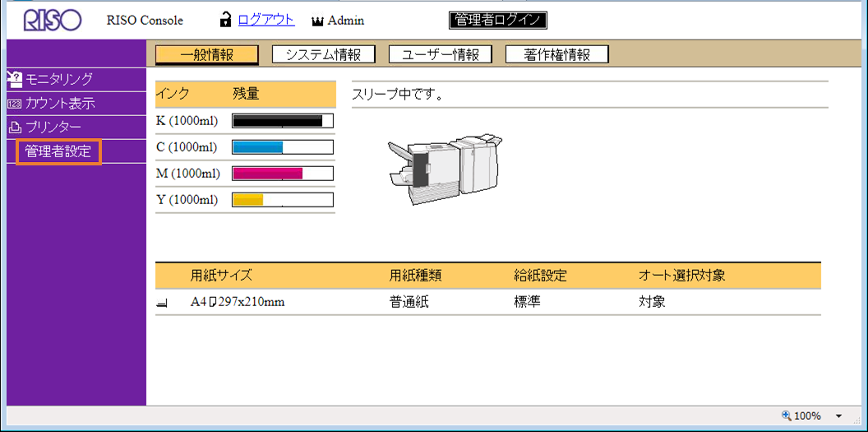Click the magenta M ink level bar
This screenshot has width=868, height=432.
(x=282, y=174)
